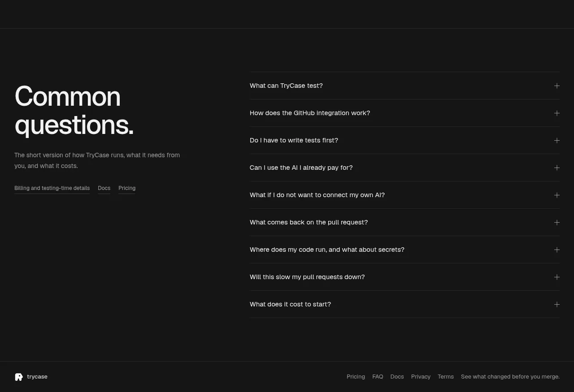Expand "What can TryCase test?" via its plus icon
574x392 pixels.
click(x=557, y=86)
